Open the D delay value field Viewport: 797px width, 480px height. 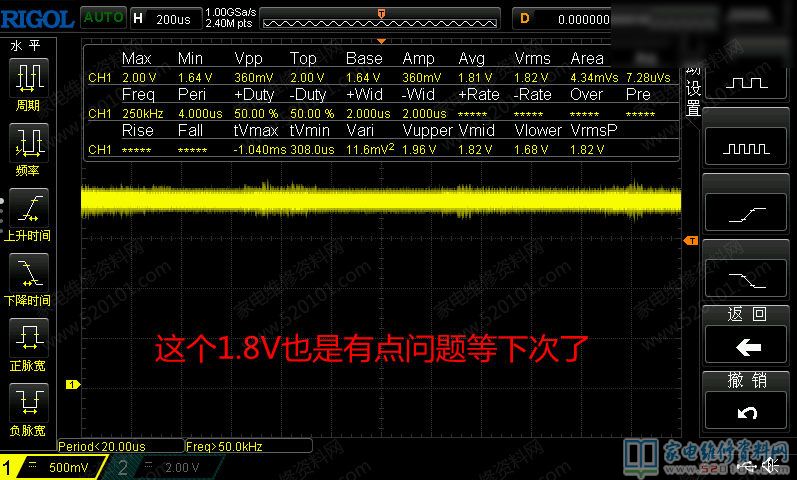pyautogui.click(x=565, y=18)
